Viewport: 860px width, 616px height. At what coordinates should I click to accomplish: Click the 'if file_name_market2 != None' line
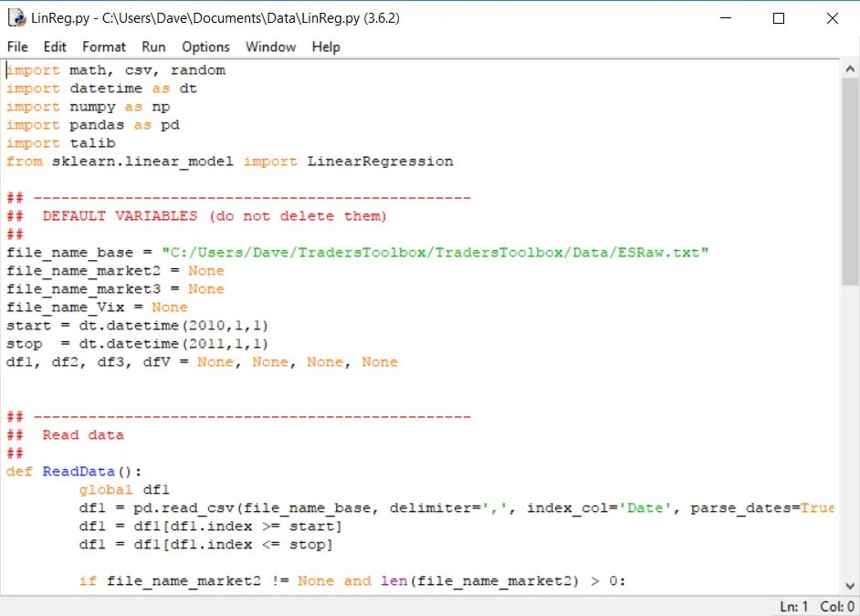(352, 581)
